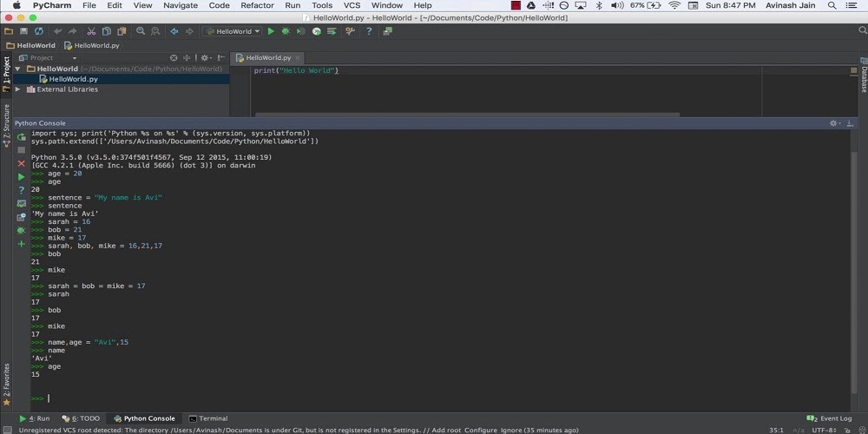
Task: Open the toolbar Help question mark
Action: click(x=368, y=31)
